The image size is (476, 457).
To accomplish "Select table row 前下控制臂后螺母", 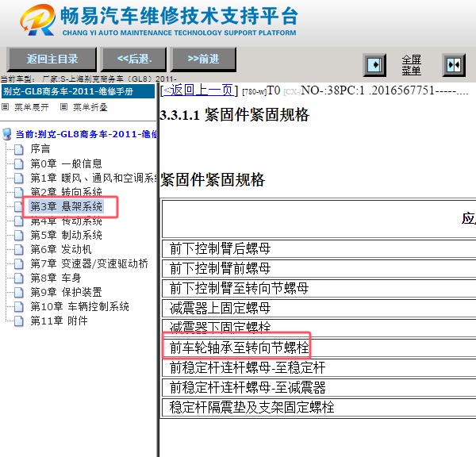I will point(319,248).
